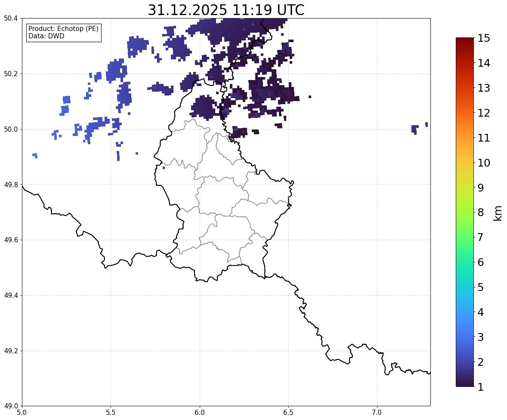Click the x-axis label "7.0"
The image size is (507, 420).
click(377, 413)
